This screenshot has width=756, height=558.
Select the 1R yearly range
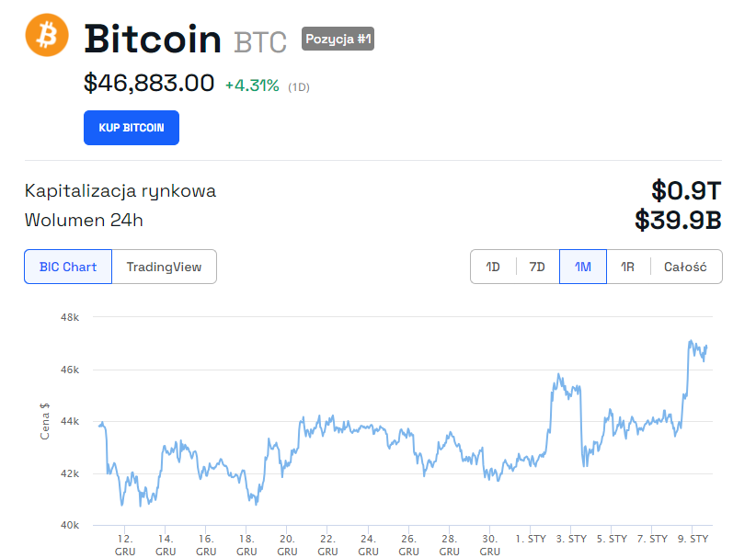pos(627,267)
